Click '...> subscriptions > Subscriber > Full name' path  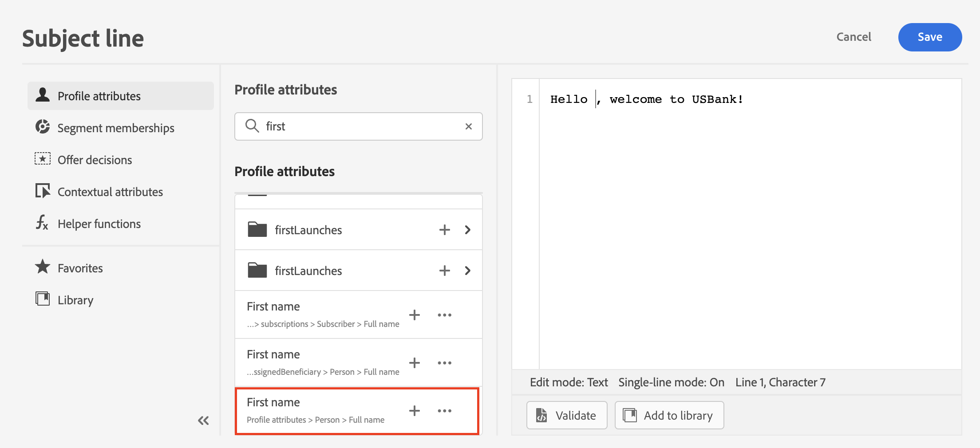click(323, 324)
